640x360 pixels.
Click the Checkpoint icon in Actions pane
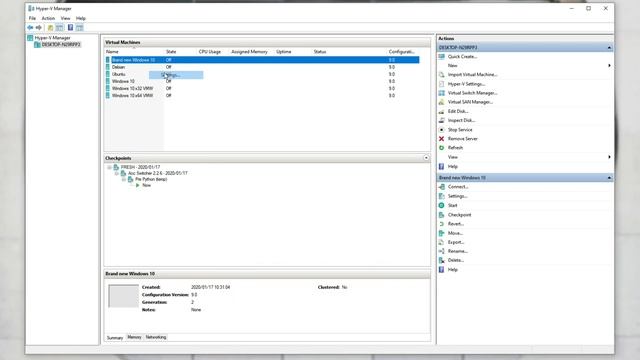pos(442,215)
